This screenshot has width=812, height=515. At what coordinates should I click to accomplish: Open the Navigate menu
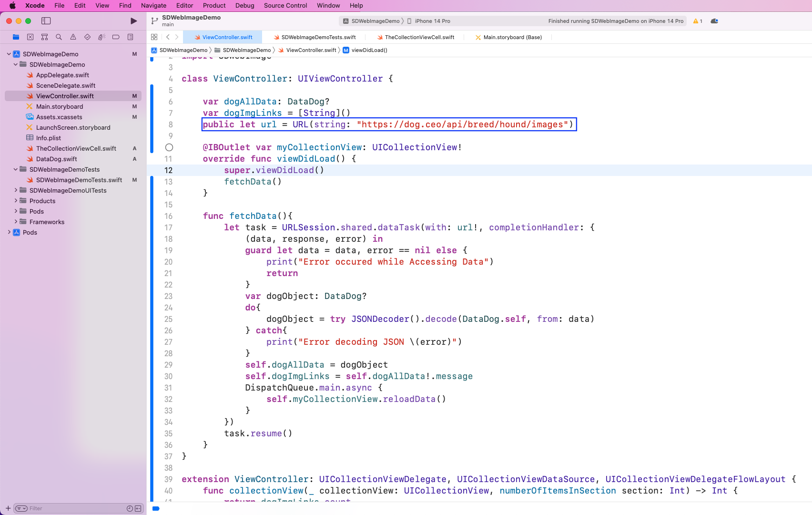tap(153, 5)
